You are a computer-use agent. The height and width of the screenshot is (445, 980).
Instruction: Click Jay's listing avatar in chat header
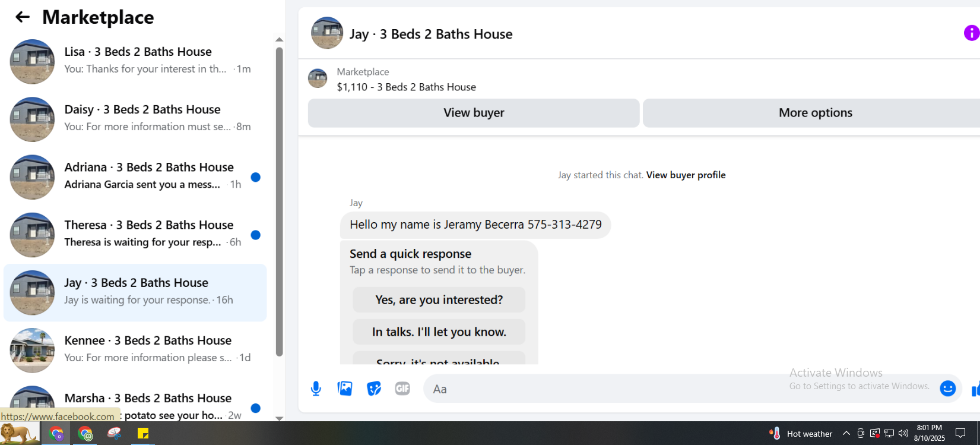click(x=327, y=33)
